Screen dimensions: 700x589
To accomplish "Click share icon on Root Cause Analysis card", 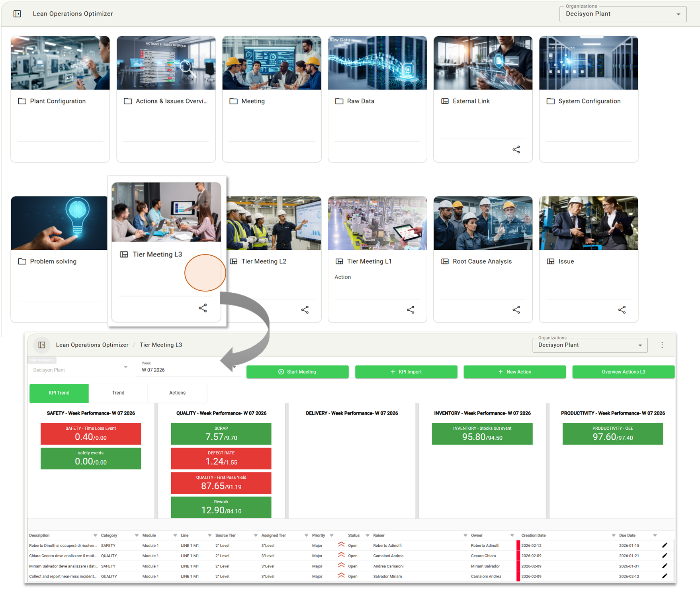I will [516, 310].
